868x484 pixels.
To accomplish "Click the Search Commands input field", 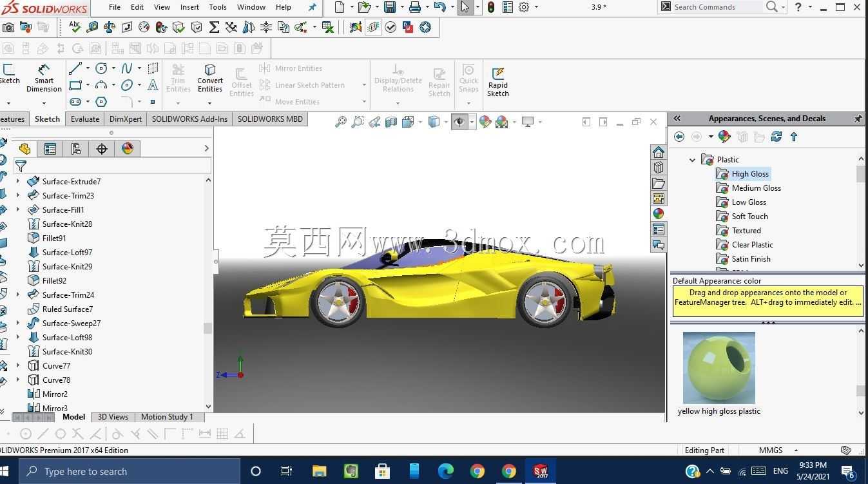I will click(x=717, y=7).
